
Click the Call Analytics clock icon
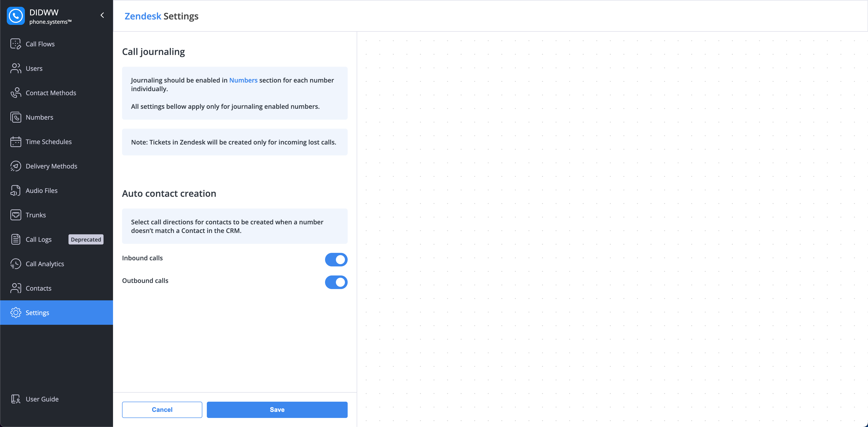click(16, 264)
